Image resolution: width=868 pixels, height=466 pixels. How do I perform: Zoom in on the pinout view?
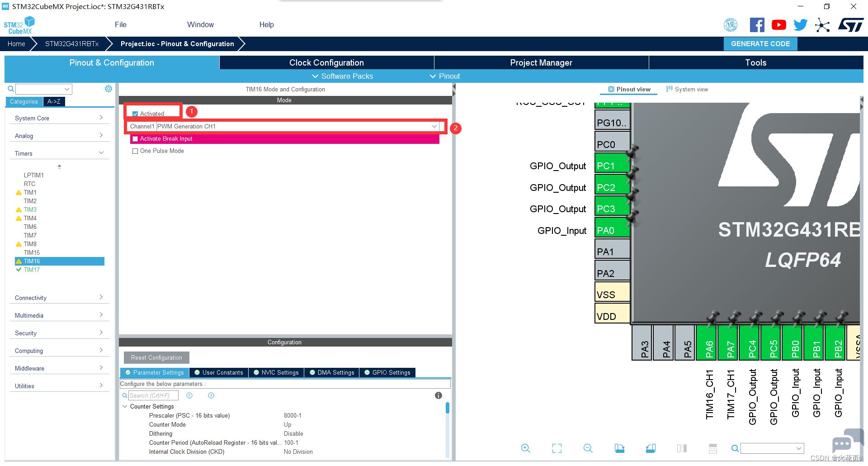point(525,448)
